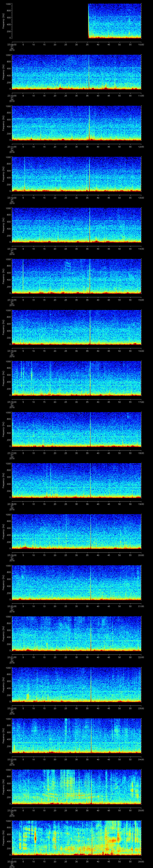
Task: Select the spectrogram panel starting at 23:12:00
Action: pos(76,174)
